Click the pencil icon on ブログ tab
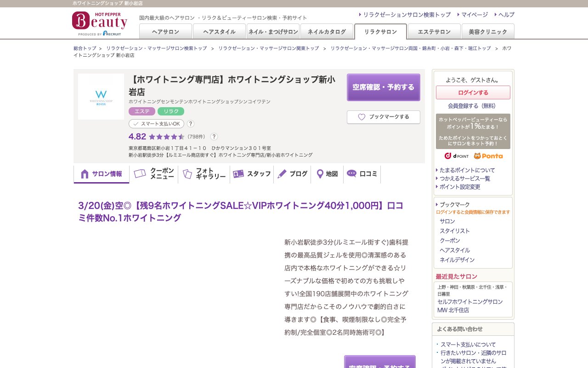588x368 pixels. click(282, 174)
